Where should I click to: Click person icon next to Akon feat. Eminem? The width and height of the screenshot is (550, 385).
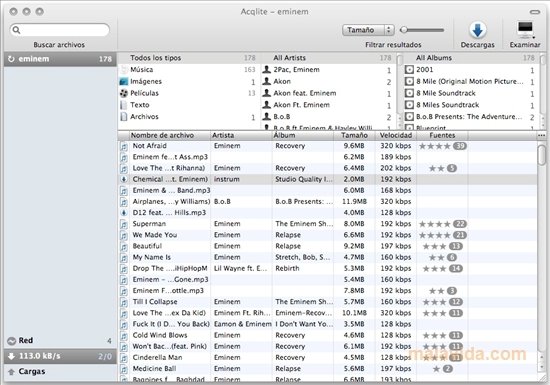pos(267,93)
